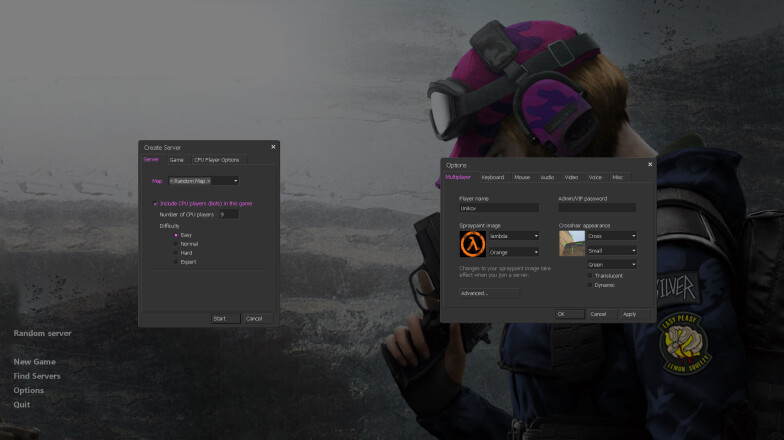Close the Create Server dialog
Screen dimensions: 784x440
click(x=273, y=147)
